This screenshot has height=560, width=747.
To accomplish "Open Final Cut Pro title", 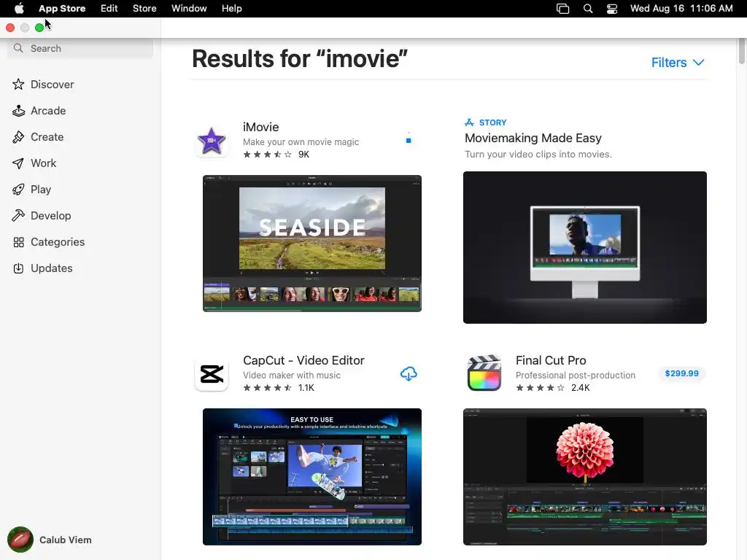I will tap(551, 360).
